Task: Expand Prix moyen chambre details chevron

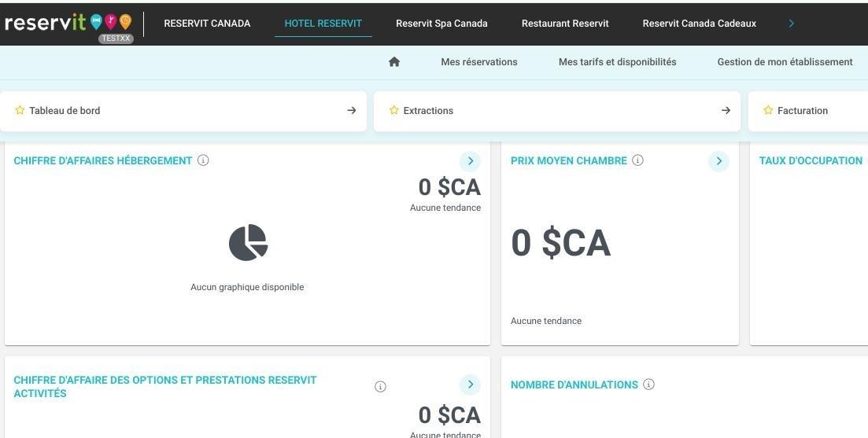Action: pyautogui.click(x=718, y=161)
